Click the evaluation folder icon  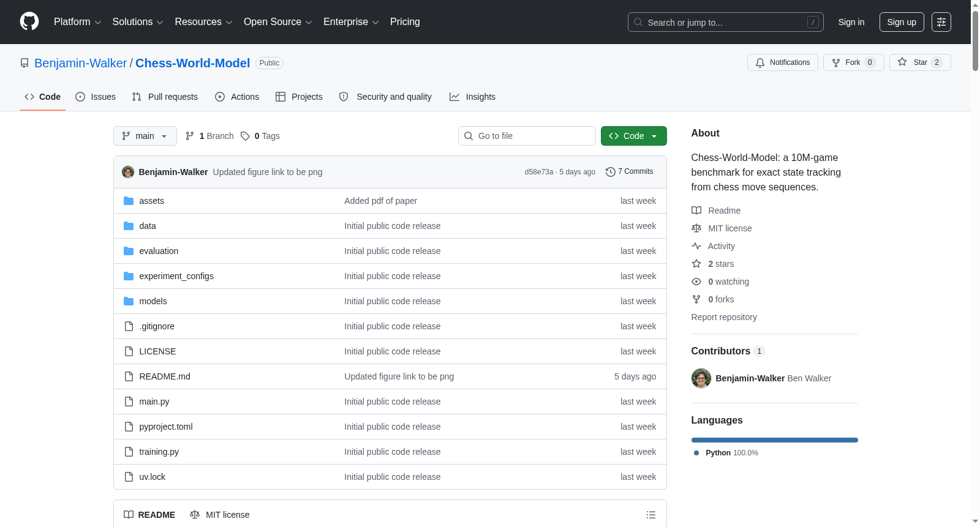click(x=129, y=251)
